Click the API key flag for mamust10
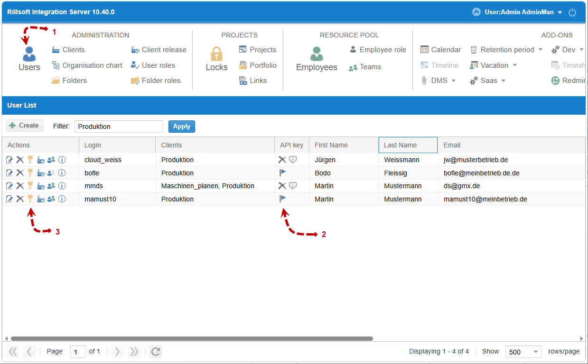Image resolution: width=588 pixels, height=364 pixels. [x=283, y=199]
